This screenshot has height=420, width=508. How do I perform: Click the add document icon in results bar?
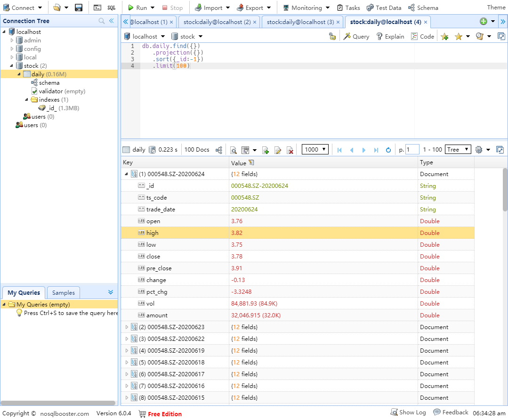click(266, 150)
